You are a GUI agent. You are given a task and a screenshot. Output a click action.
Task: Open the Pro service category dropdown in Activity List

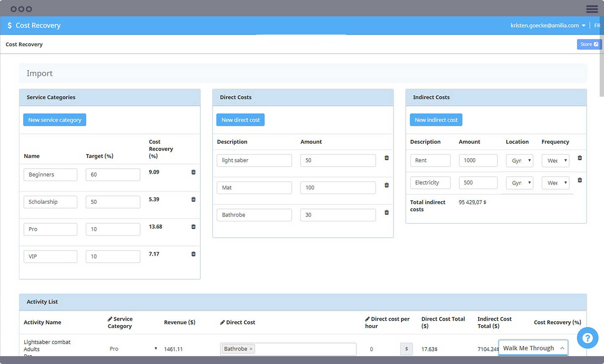click(133, 349)
